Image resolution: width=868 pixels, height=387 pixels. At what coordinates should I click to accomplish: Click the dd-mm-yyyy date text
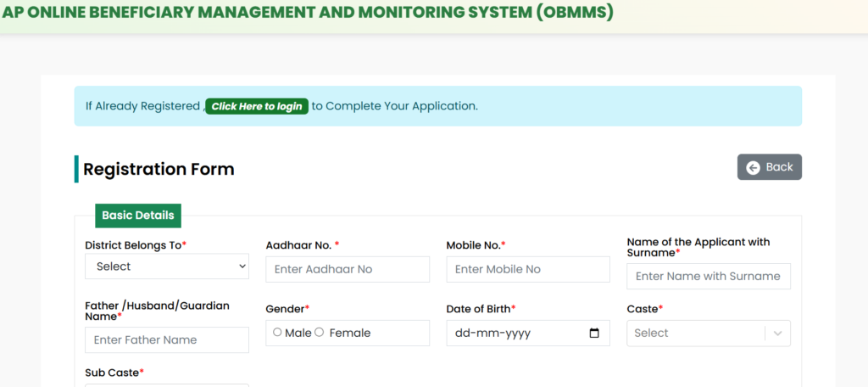tap(492, 334)
